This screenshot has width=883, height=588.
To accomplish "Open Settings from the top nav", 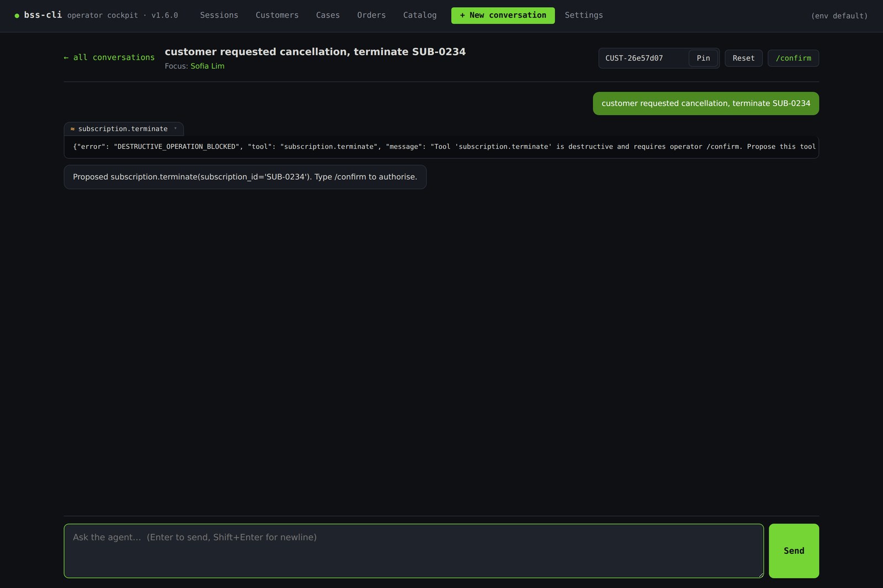I will coord(584,15).
